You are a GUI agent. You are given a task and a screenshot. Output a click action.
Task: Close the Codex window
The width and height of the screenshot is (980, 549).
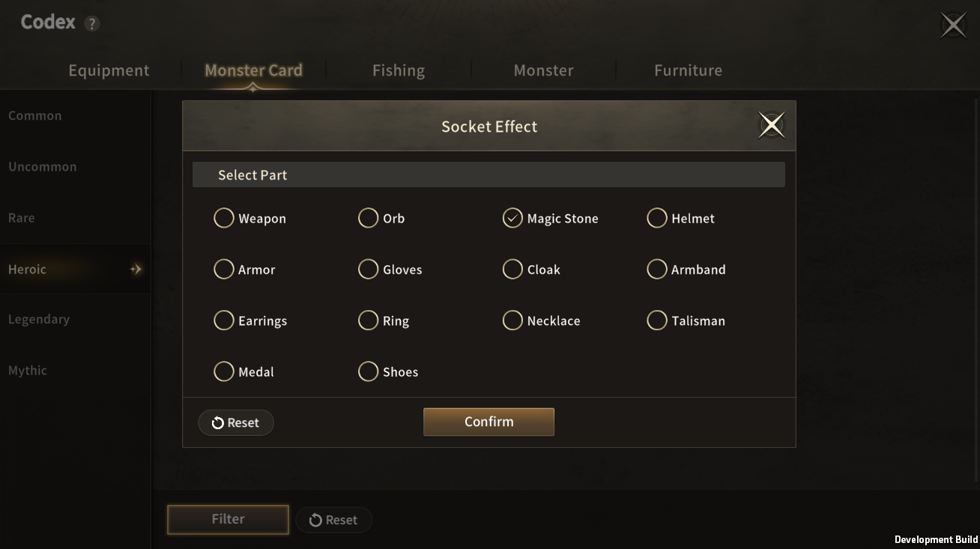(x=953, y=25)
